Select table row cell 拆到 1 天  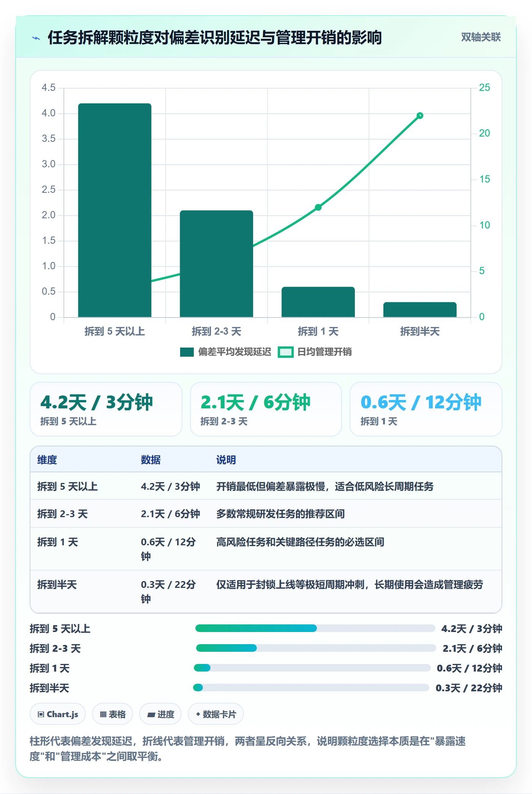click(x=58, y=542)
